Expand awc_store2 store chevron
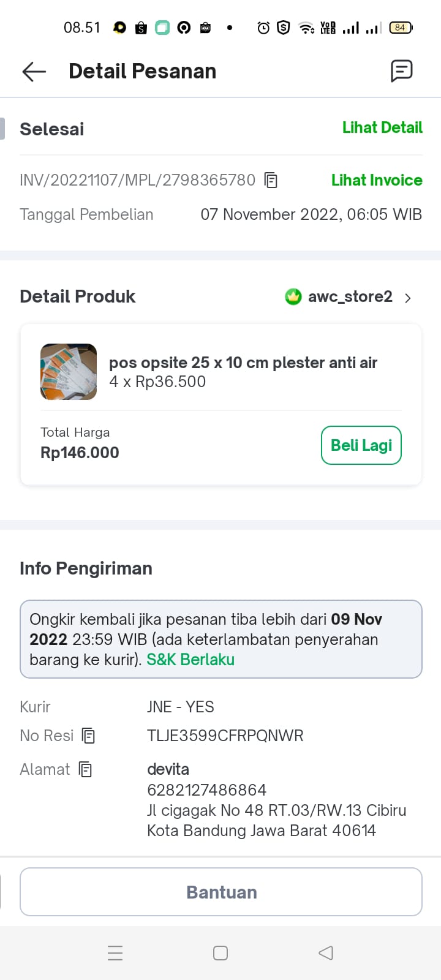This screenshot has height=980, width=441. [x=408, y=298]
